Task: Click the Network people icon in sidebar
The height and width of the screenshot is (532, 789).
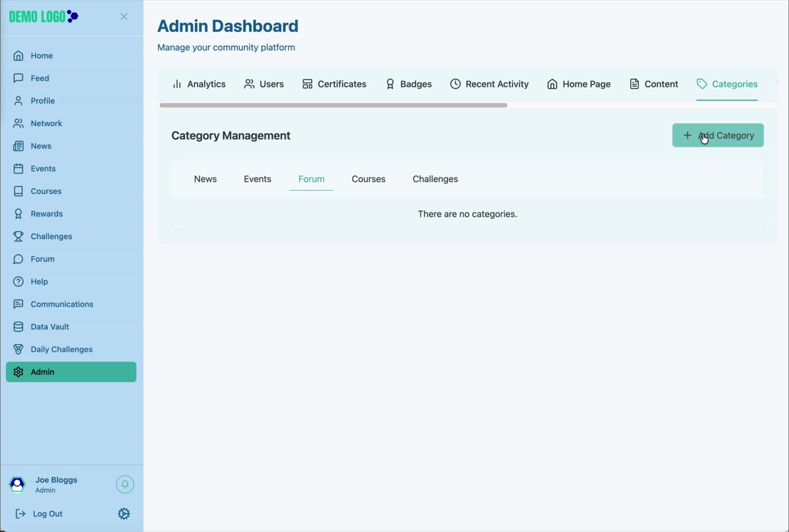Action: [x=19, y=123]
